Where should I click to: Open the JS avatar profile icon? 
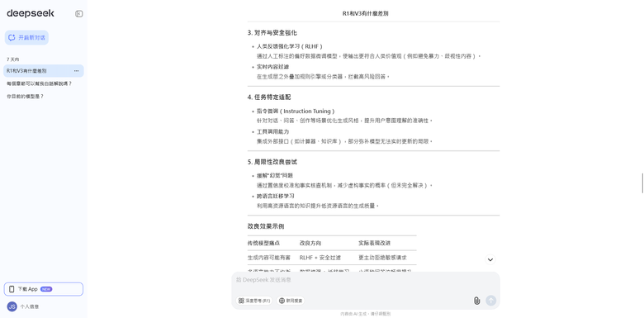(x=12, y=306)
